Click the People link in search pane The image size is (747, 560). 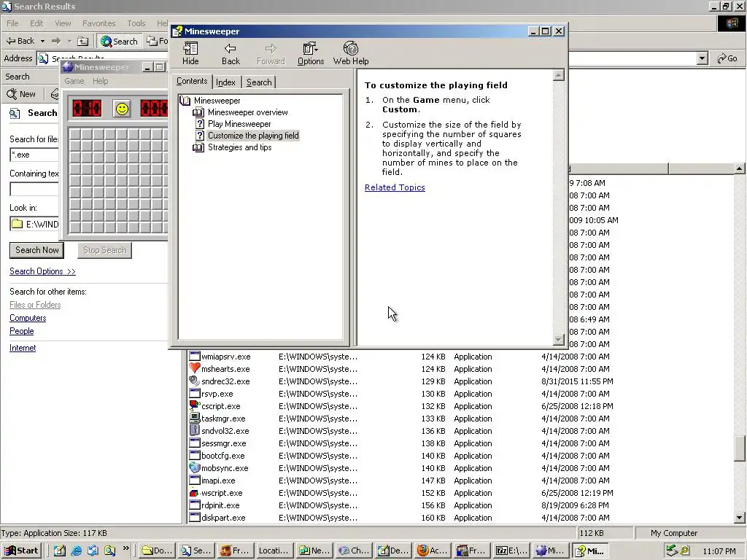coord(21,331)
